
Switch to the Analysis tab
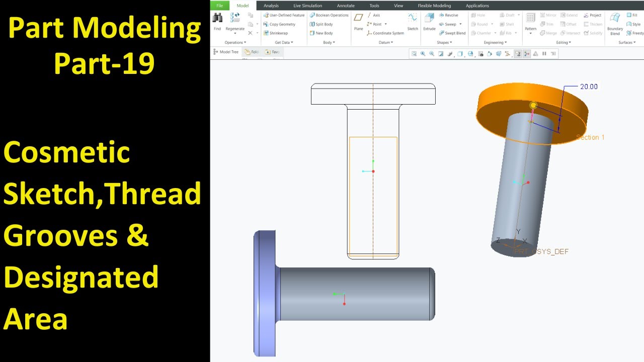coord(271,6)
